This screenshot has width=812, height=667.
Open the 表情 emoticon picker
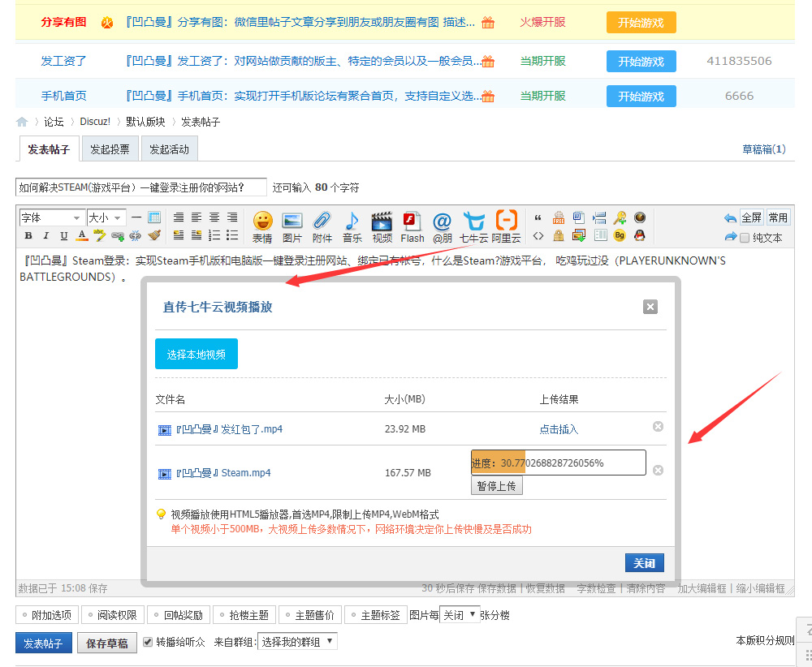pos(262,227)
